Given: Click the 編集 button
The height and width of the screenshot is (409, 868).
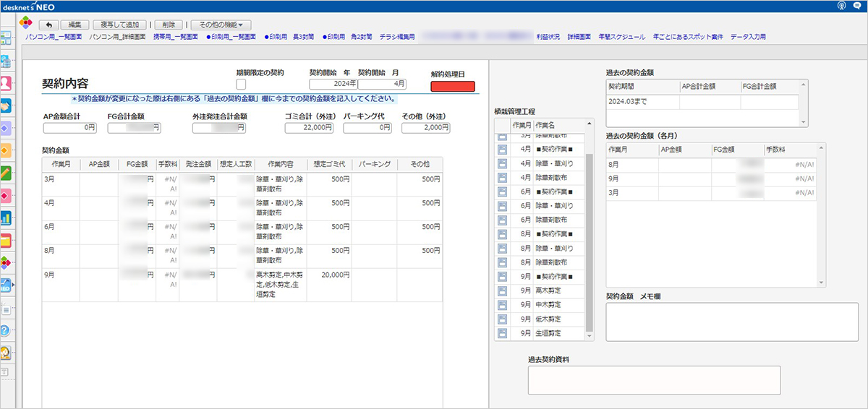Looking at the screenshot, I should 74,25.
